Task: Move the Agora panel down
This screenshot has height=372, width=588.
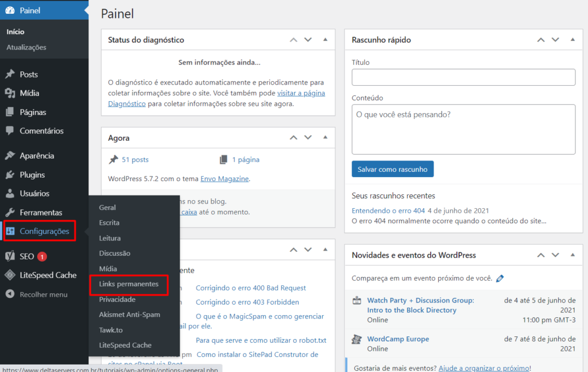Action: (308, 138)
